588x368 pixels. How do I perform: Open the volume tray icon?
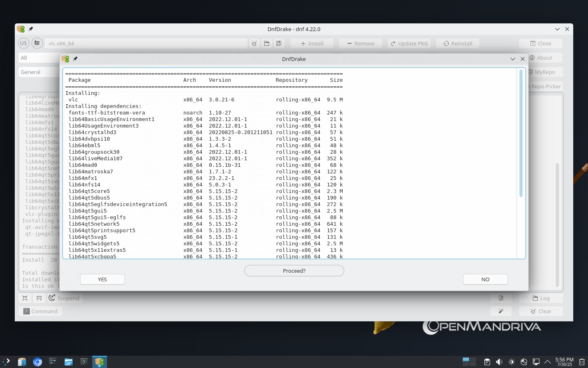point(499,362)
